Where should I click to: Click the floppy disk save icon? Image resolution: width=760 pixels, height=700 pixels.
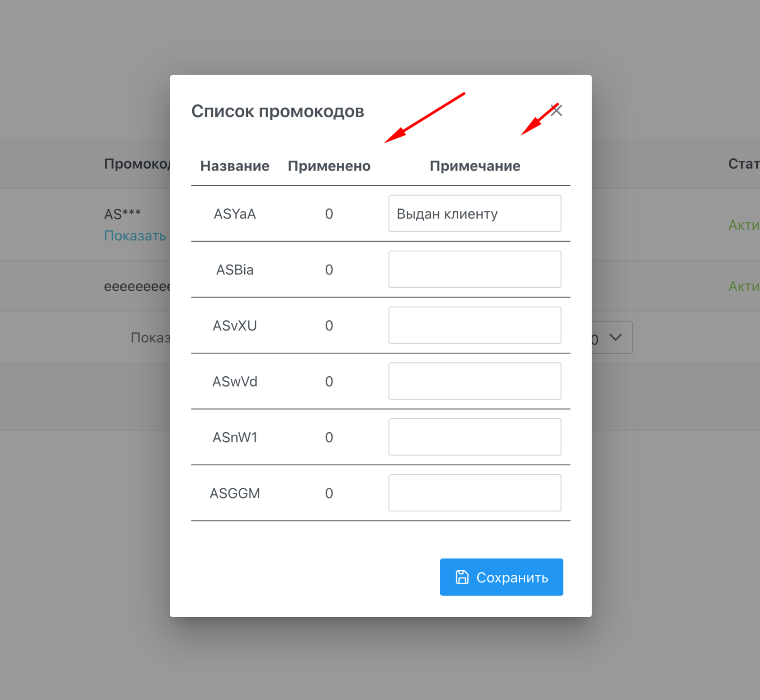(462, 577)
